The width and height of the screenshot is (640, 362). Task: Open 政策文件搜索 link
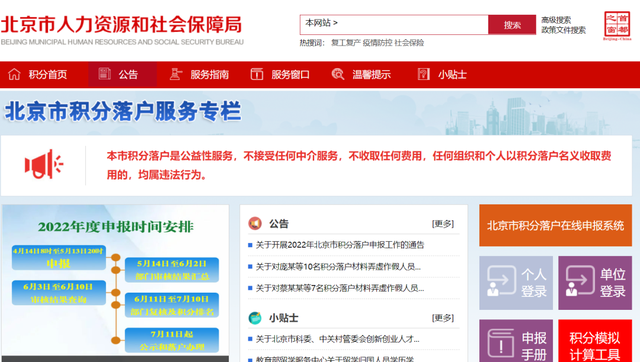pyautogui.click(x=563, y=30)
